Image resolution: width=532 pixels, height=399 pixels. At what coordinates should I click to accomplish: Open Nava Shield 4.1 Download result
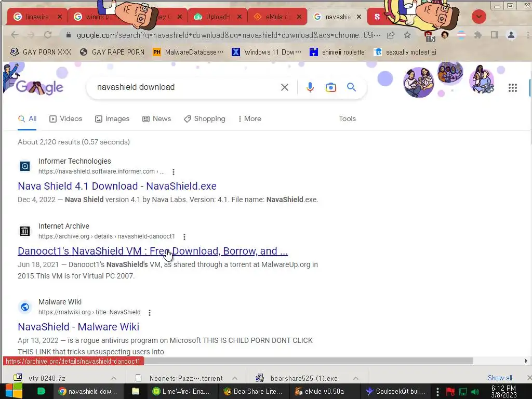117,186
